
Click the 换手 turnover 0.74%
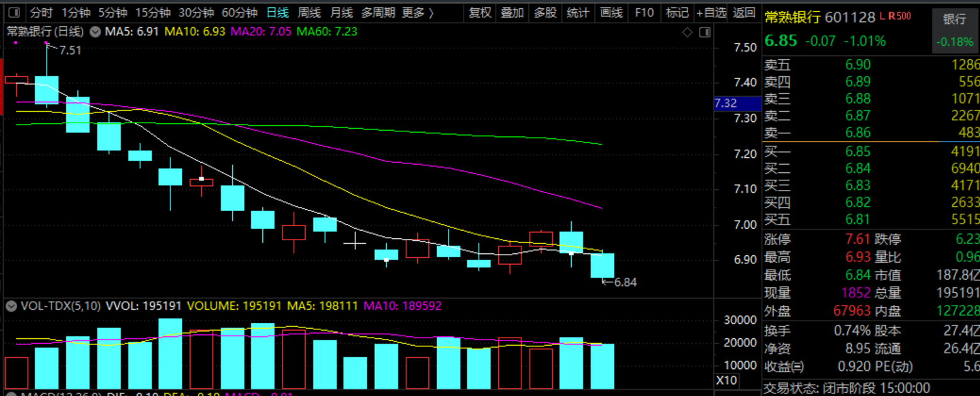pyautogui.click(x=852, y=331)
